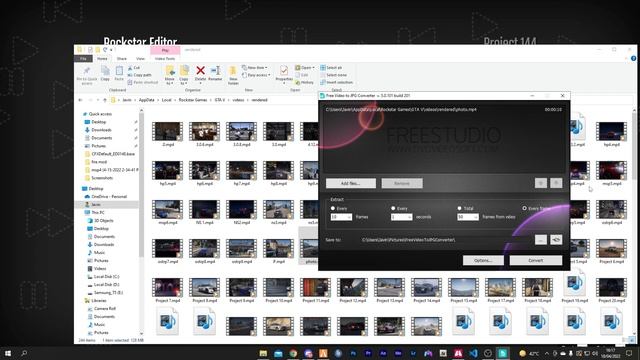This screenshot has width=640, height=360.
Task: Switch to the Share ribbon tab
Action: click(122, 59)
